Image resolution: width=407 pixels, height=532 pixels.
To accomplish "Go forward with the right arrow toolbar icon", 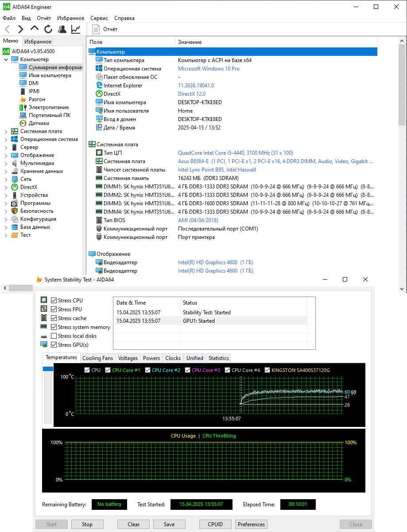I will tap(20, 29).
